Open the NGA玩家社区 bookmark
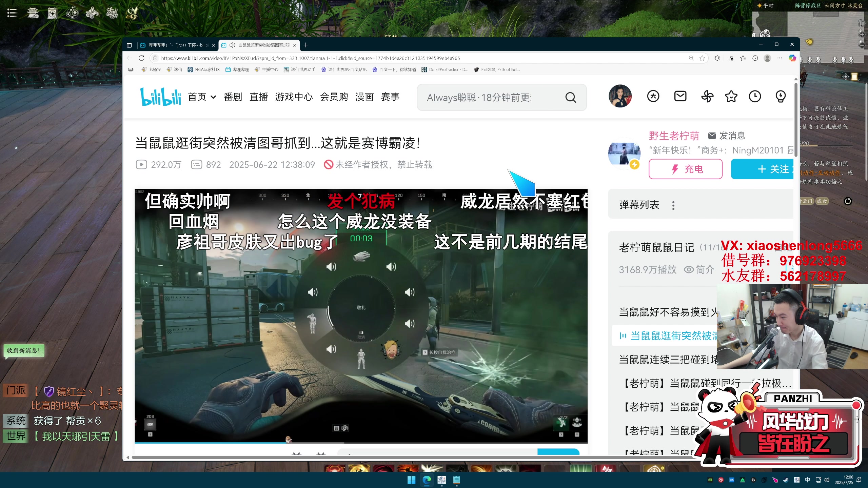The width and height of the screenshot is (868, 488). pos(203,69)
